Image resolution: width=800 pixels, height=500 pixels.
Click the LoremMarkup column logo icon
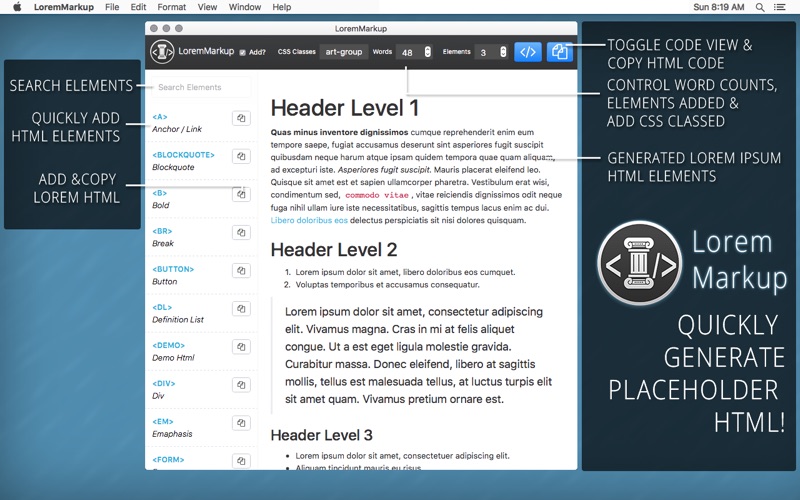[x=162, y=52]
